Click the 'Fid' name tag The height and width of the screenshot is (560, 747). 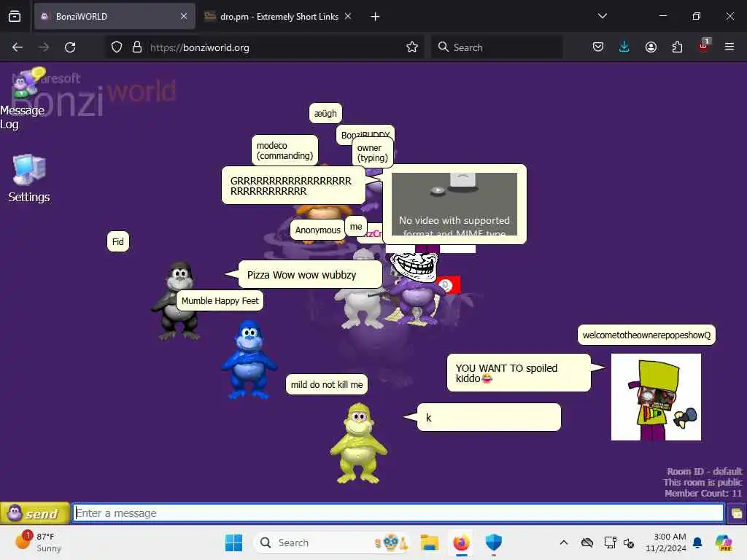pyautogui.click(x=117, y=241)
